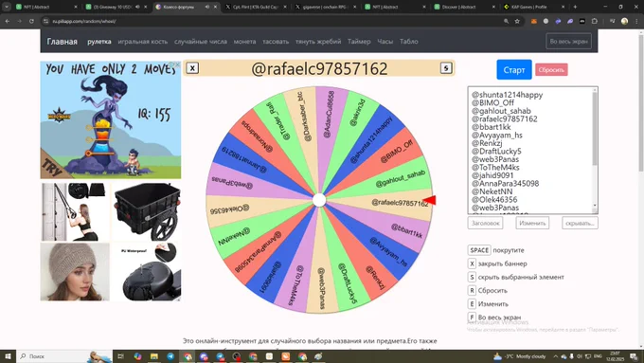Open the tab search dropdown arrow
Image resolution: width=644 pixels, height=363 pixels.
coord(7,7)
